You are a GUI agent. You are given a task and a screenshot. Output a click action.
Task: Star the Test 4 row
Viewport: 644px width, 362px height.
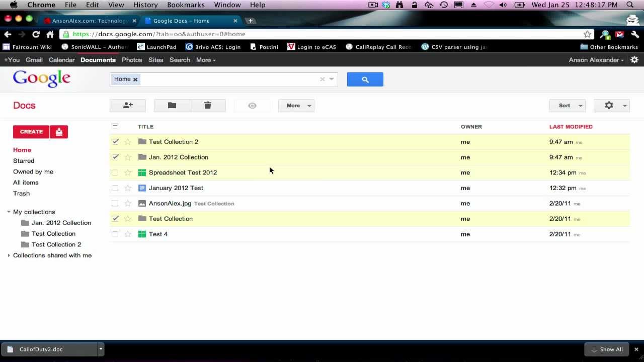coord(128,234)
